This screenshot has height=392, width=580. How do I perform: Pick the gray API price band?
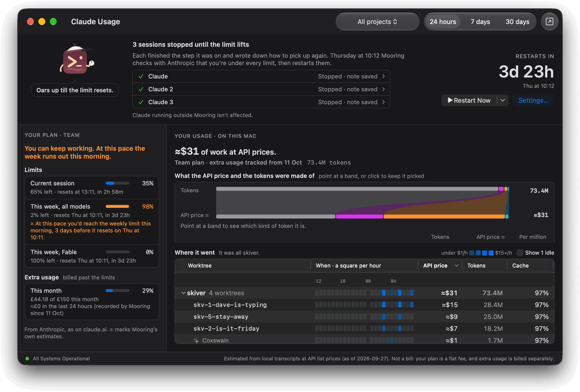276,217
